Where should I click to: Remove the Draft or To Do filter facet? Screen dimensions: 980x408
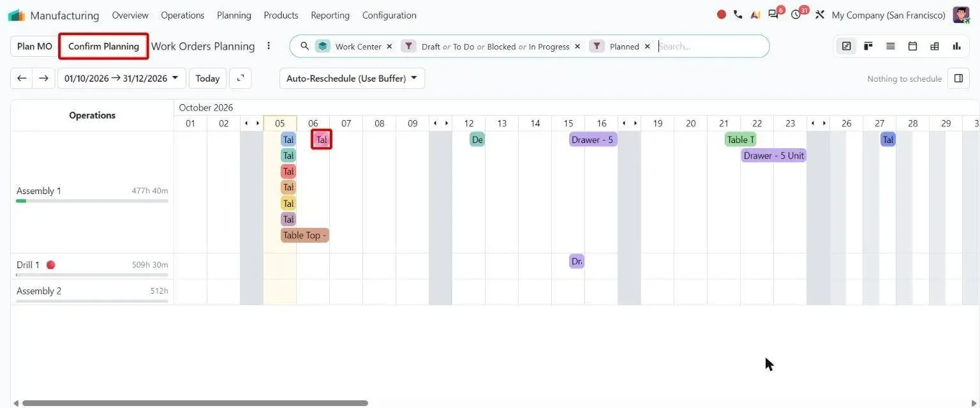577,47
